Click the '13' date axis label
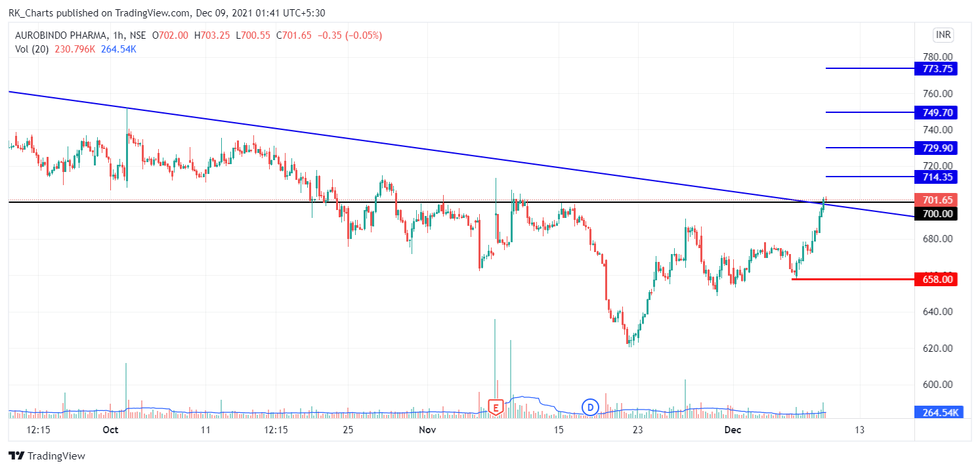Viewport: 980px width, 470px height. (859, 430)
